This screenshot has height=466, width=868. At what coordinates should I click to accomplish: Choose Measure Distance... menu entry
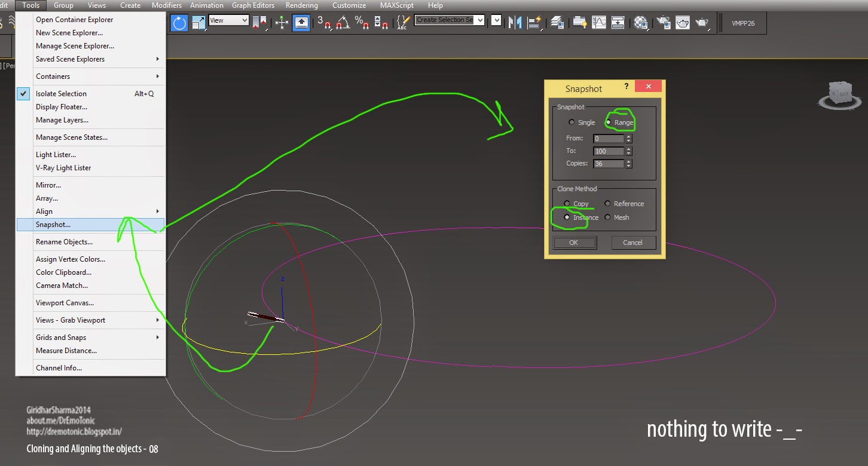(90, 351)
